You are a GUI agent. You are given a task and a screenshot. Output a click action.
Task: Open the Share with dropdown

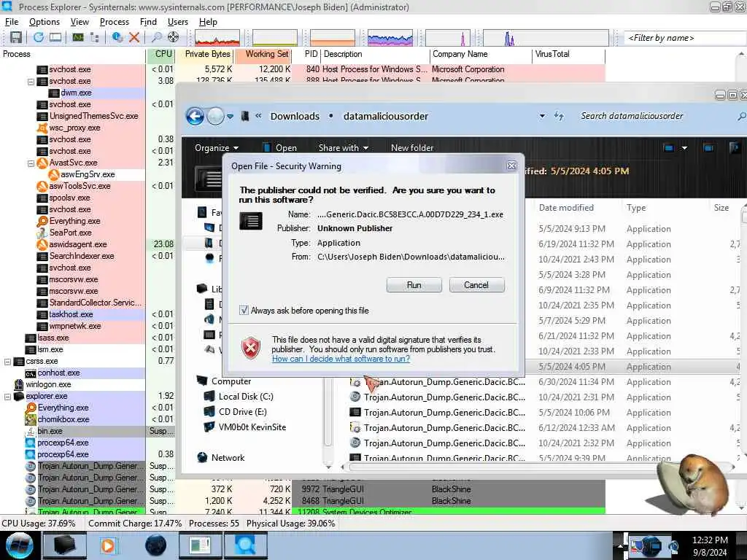(344, 148)
